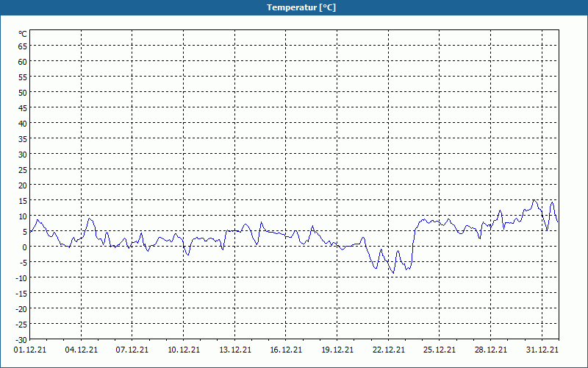Click the 15 value on temperature axis
This screenshot has height=368, width=588.
point(23,200)
